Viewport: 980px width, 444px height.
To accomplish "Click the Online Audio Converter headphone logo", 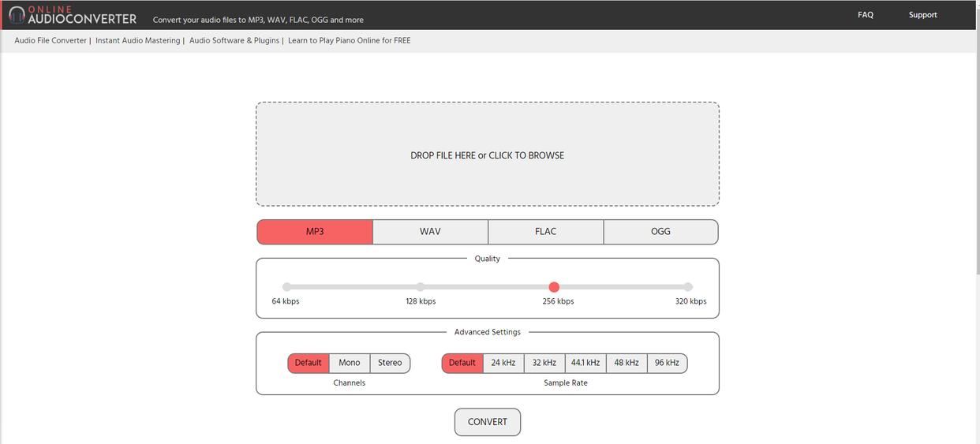I will 17,15.
